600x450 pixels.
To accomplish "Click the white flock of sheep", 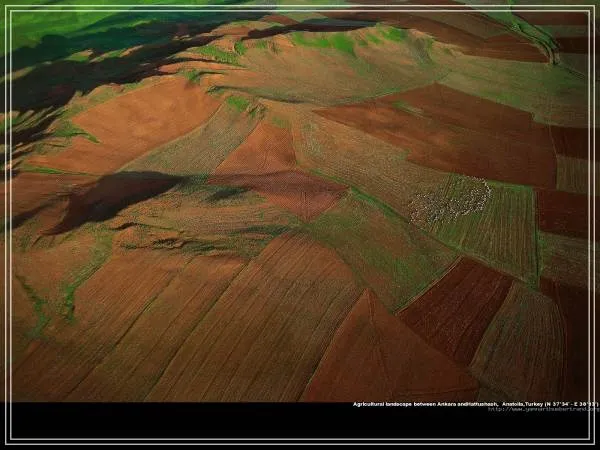I will click(x=450, y=203).
